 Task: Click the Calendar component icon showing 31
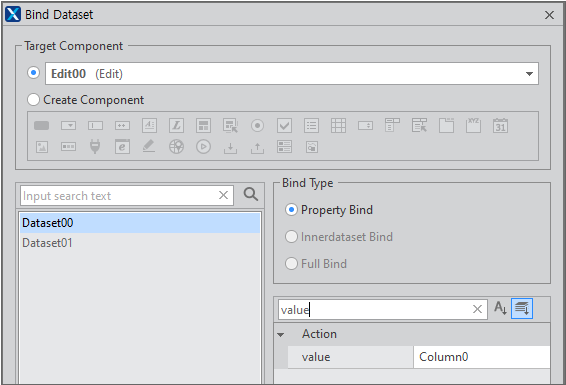point(500,126)
